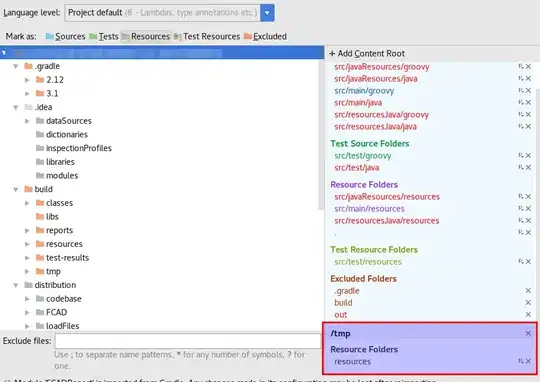Image resolution: width=540 pixels, height=382 pixels.
Task: Mark selected folder as Test Resources
Action: pyautogui.click(x=207, y=36)
